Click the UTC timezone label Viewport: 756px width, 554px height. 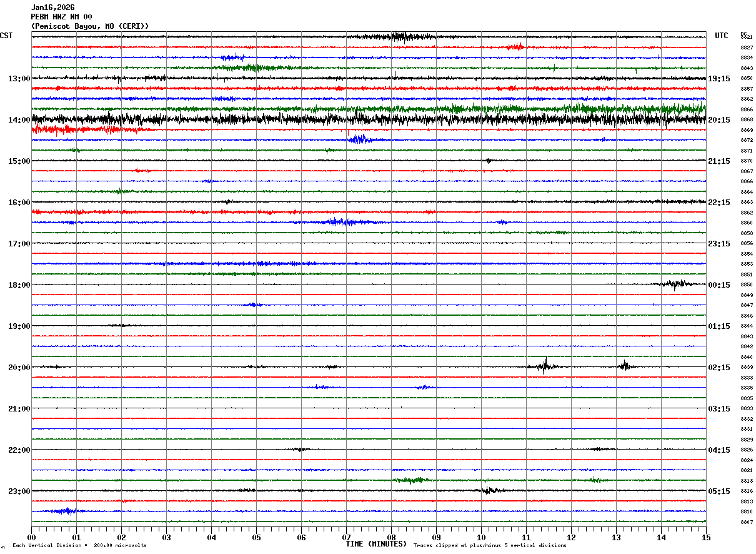coord(722,36)
